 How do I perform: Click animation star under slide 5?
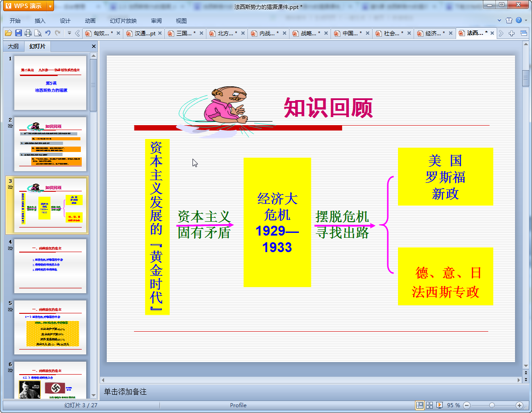click(10, 309)
